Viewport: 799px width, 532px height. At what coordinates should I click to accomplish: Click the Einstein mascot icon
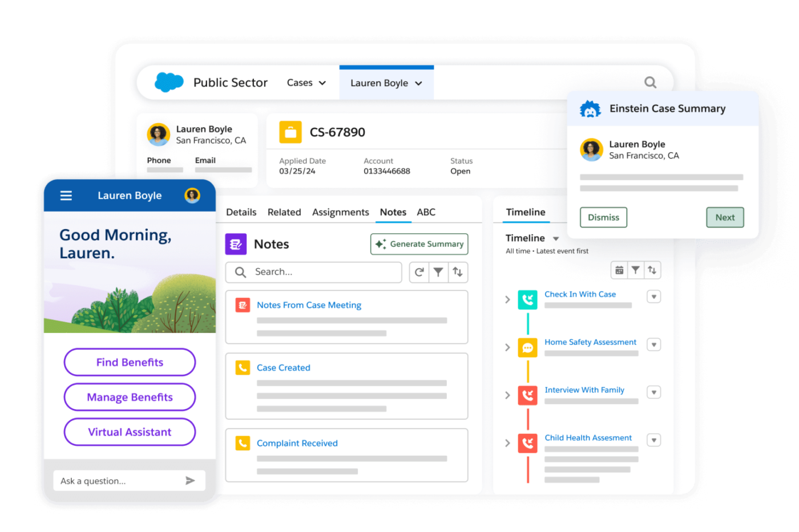pos(590,109)
